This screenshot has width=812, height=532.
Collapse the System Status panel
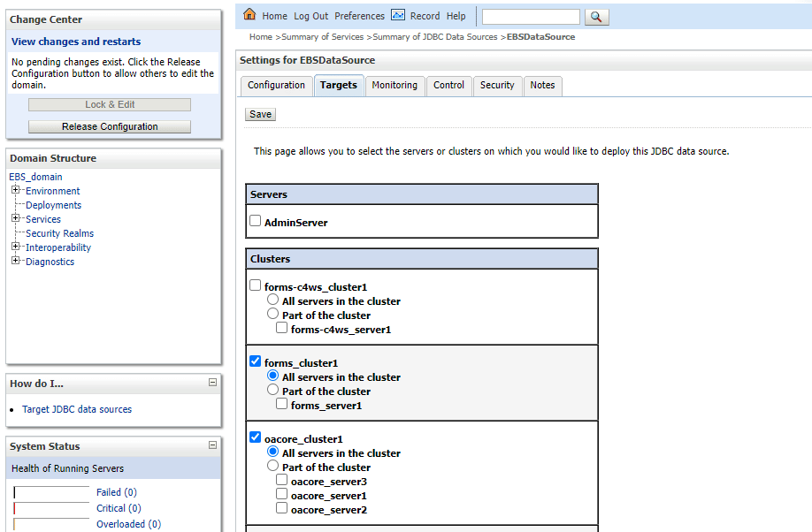point(212,445)
